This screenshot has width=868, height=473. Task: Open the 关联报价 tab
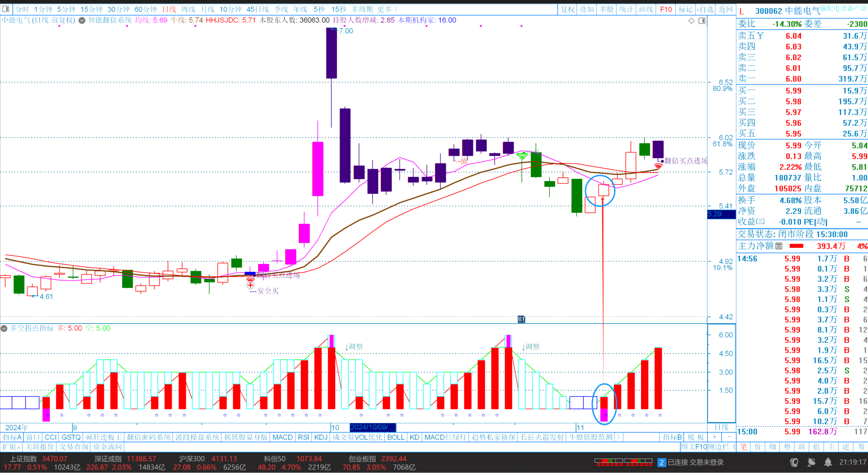40,447
